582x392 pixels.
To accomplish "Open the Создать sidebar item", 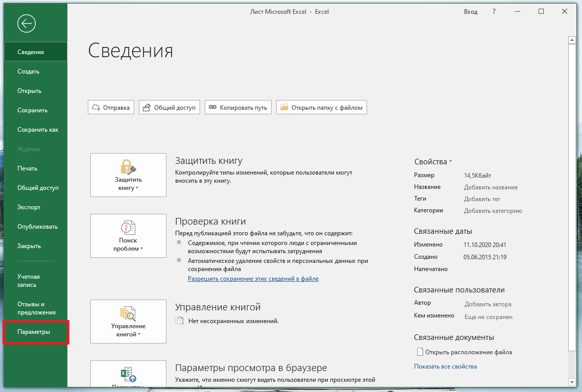I will (x=36, y=71).
